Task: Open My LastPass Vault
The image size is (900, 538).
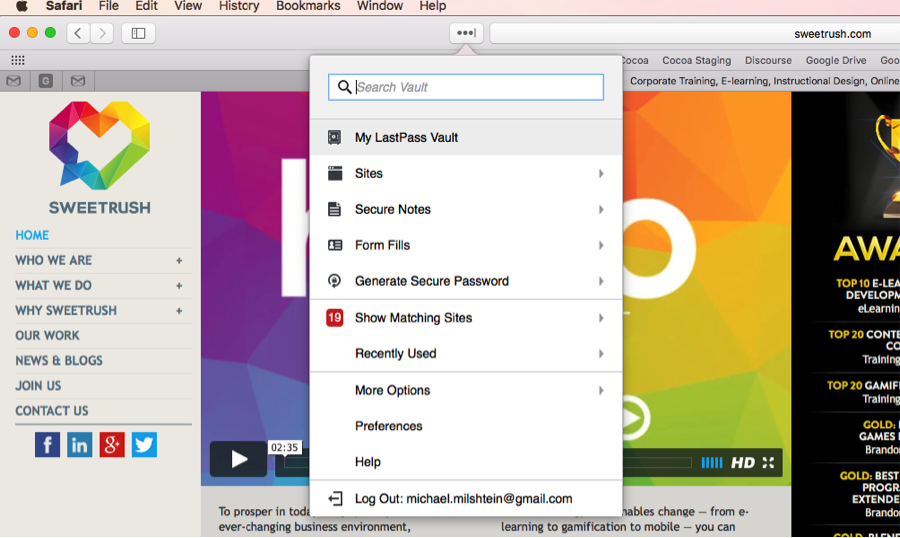Action: [466, 137]
